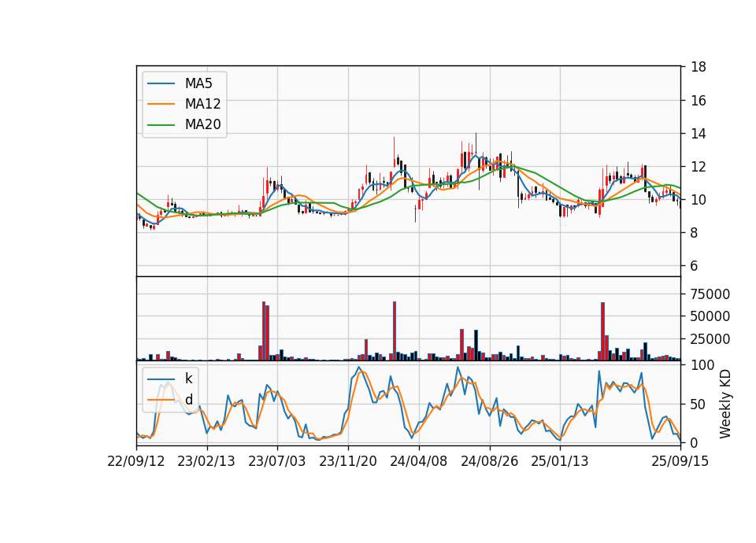The height and width of the screenshot is (543, 756).
Task: Click the k legend label
Action: tap(188, 379)
